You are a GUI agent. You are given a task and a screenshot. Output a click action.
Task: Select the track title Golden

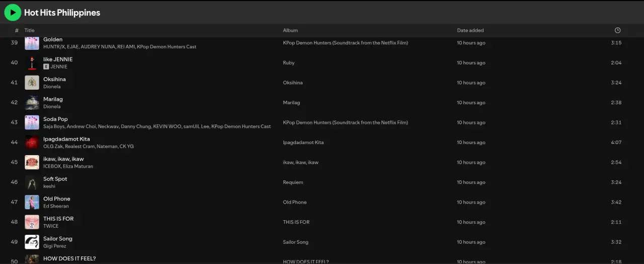pyautogui.click(x=53, y=39)
